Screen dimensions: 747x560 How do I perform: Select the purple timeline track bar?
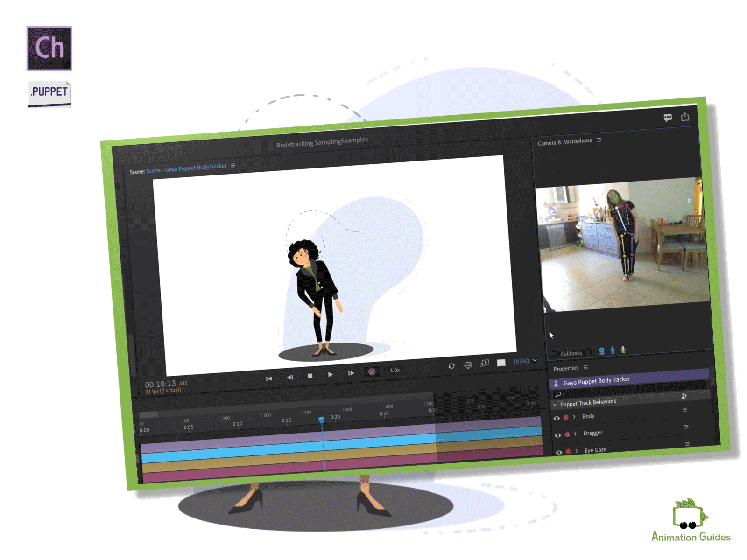point(341,435)
